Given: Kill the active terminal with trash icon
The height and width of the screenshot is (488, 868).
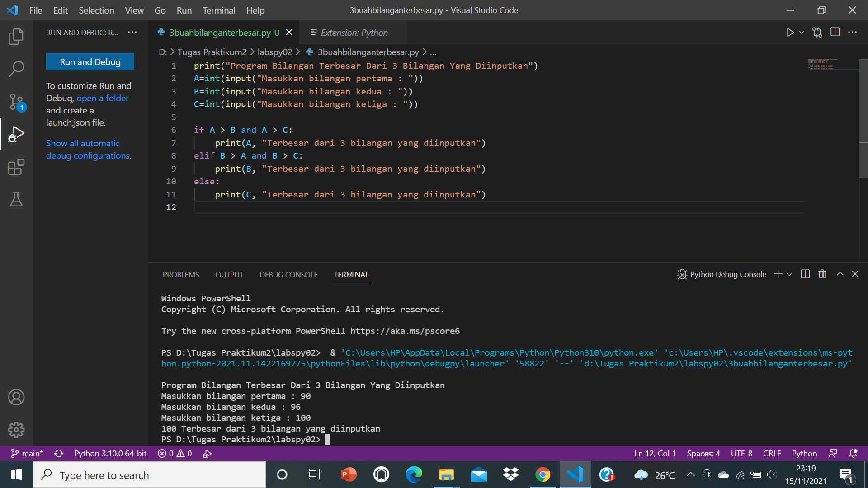Looking at the screenshot, I should [x=821, y=274].
